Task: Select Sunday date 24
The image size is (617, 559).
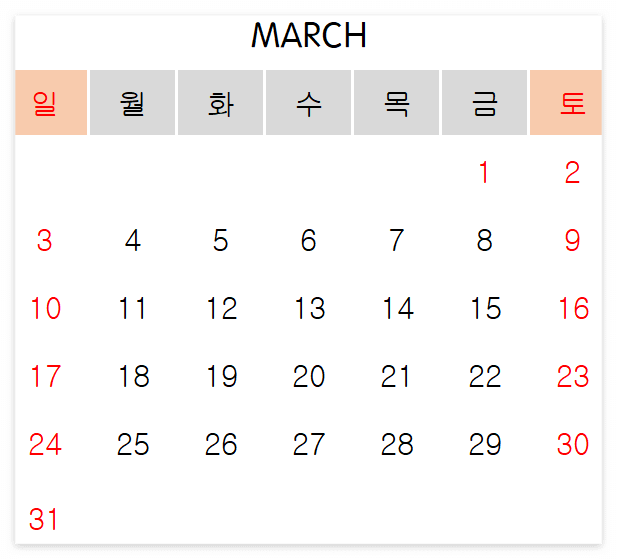Action: 45,445
